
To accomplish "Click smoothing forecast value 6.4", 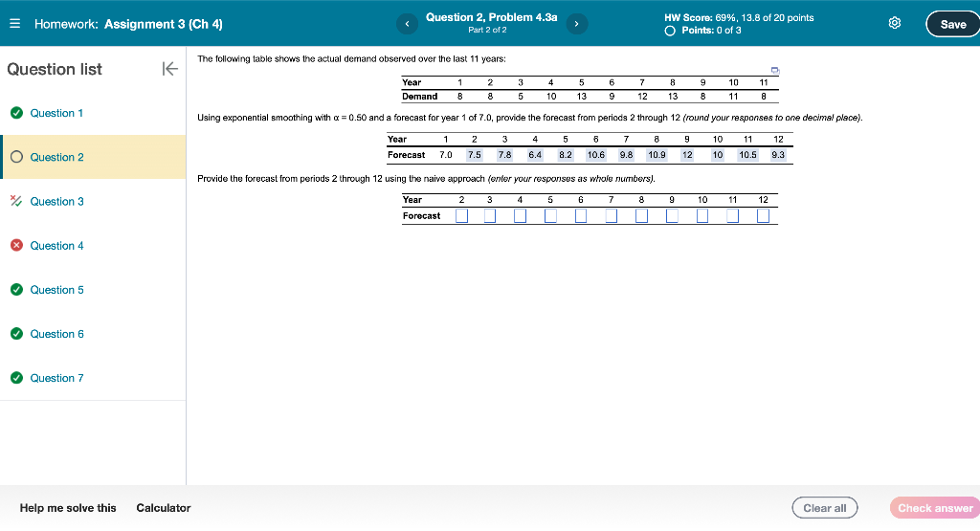I will pos(535,155).
